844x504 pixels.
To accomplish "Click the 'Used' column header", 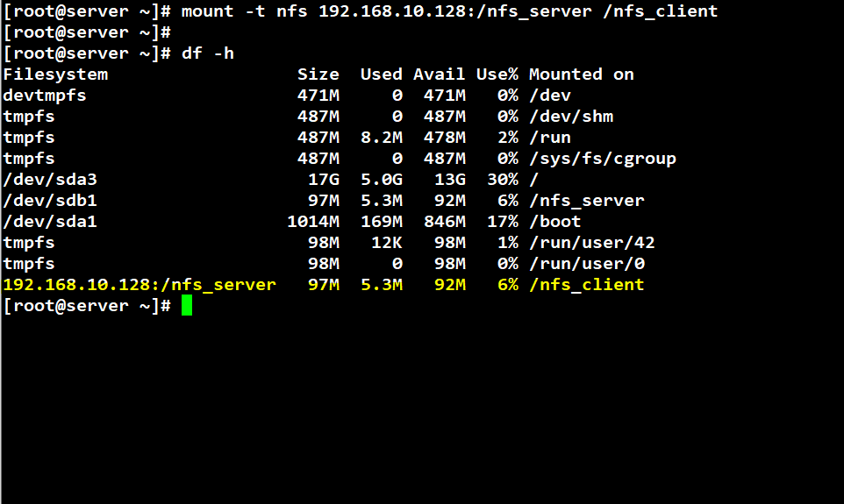I will click(381, 75).
